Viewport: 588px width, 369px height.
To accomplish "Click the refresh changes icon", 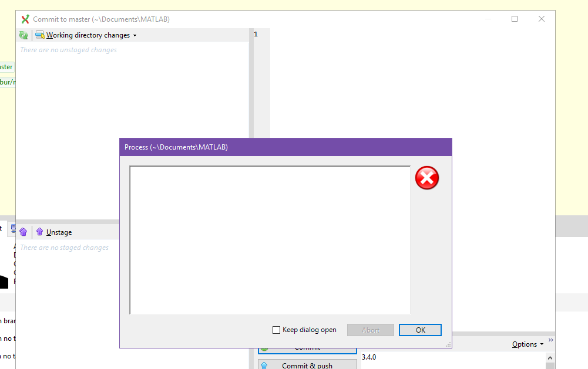I will [x=23, y=35].
